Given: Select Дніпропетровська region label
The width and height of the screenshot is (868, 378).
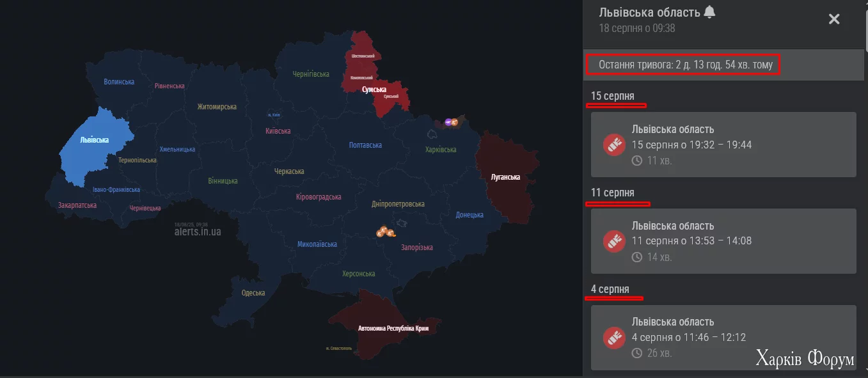Looking at the screenshot, I should 398,204.
